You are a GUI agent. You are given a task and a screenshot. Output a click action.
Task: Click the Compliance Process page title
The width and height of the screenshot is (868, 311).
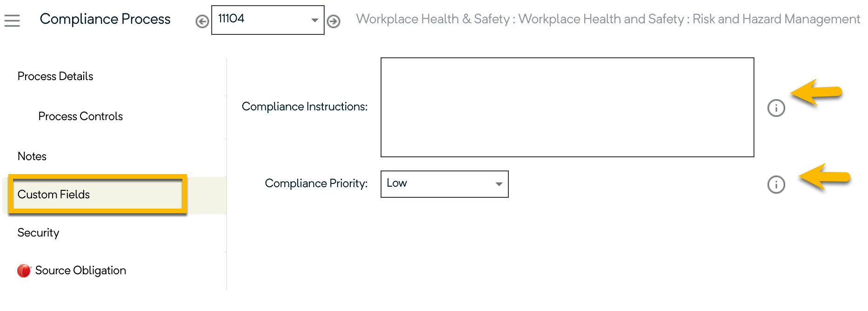tap(105, 19)
